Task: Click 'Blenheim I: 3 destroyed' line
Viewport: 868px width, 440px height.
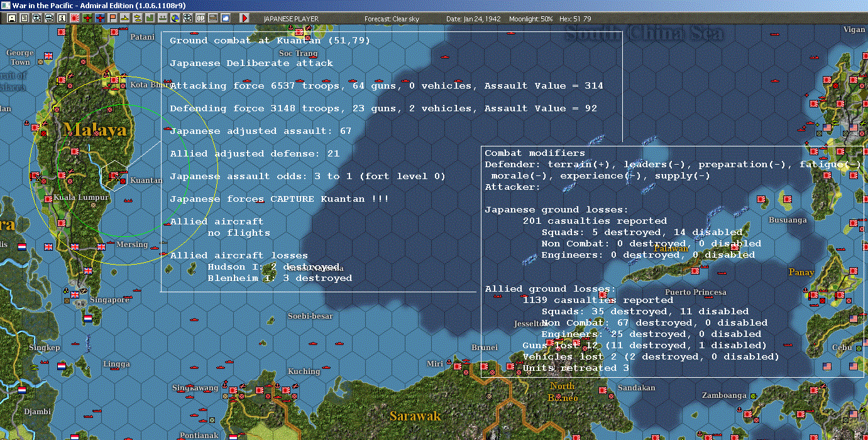Action: point(280,278)
